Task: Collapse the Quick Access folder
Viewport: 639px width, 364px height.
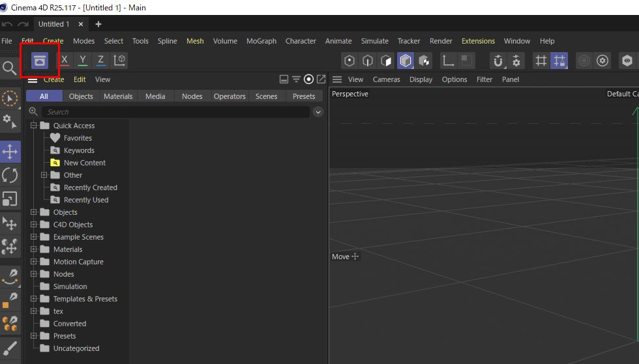Action: (34, 126)
